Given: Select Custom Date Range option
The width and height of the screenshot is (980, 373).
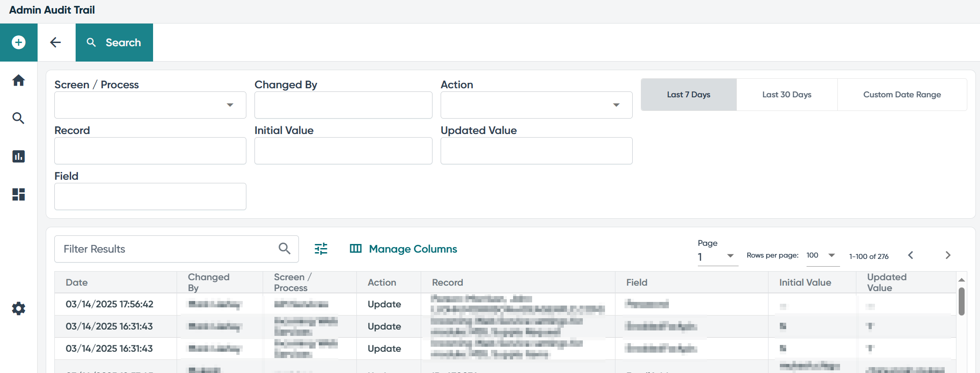Looking at the screenshot, I should coord(902,95).
